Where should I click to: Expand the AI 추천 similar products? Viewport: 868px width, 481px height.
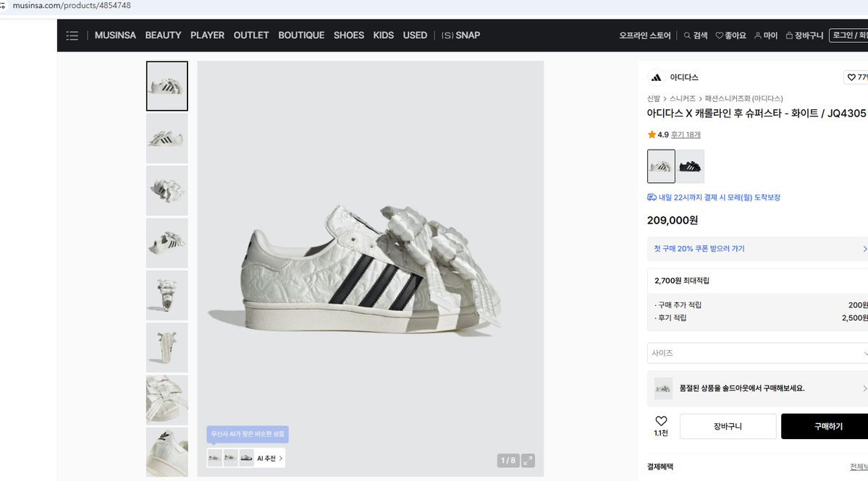click(270, 458)
